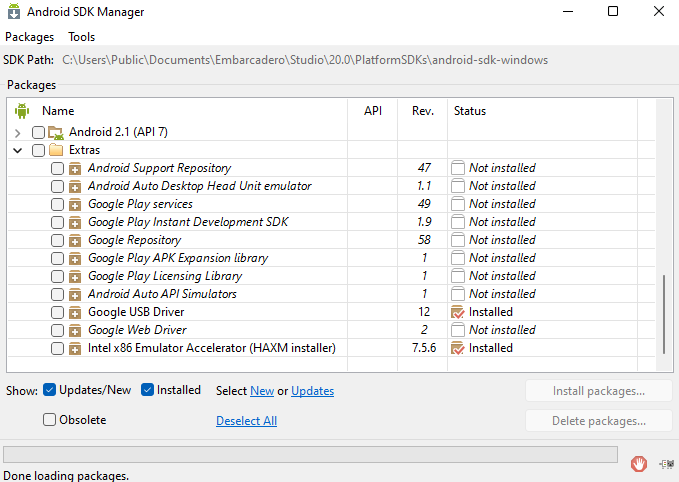Click the Delete packages button
679x482 pixels.
[598, 421]
